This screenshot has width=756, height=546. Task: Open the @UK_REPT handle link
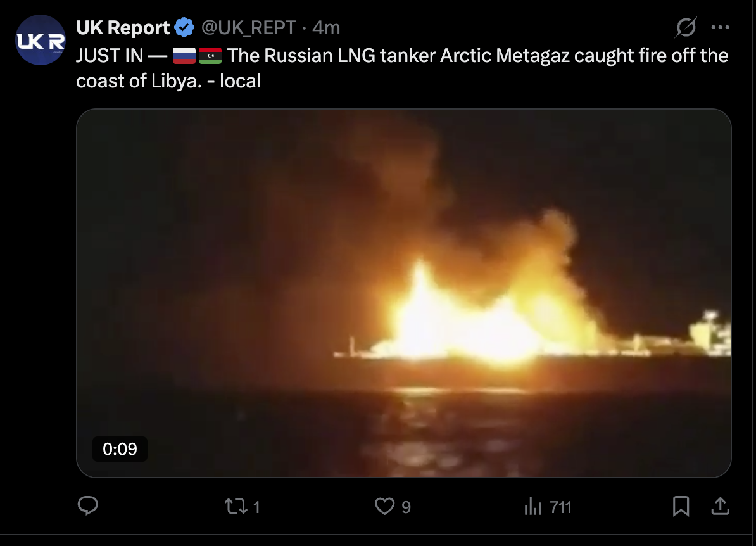(248, 28)
